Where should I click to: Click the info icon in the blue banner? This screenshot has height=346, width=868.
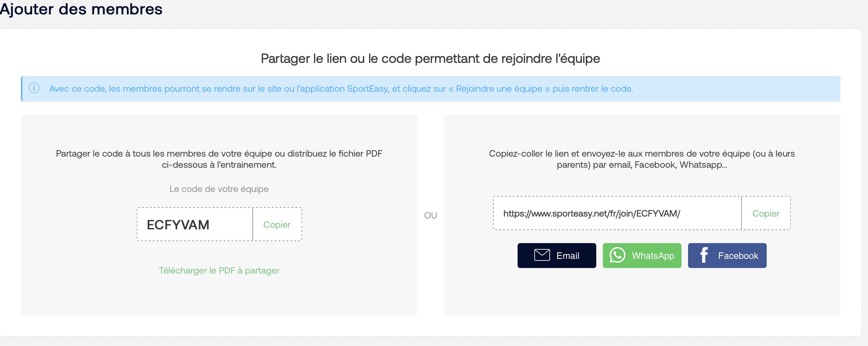[x=34, y=88]
